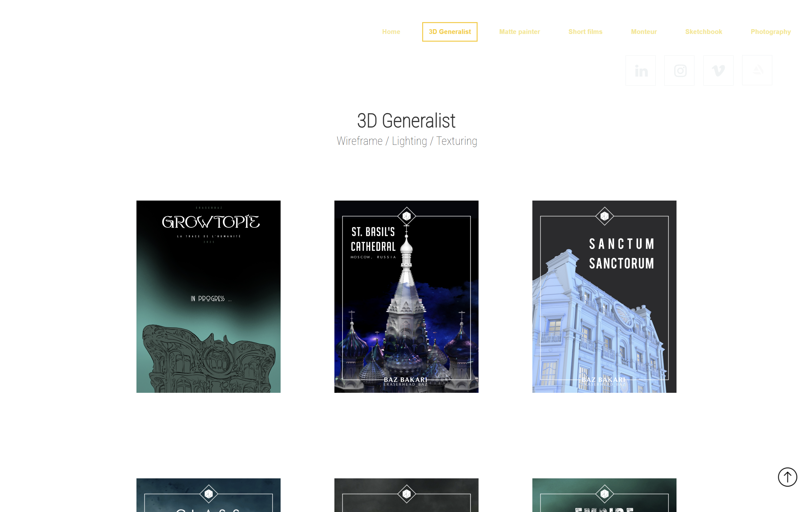
Task: Open the Monteur page
Action: pos(644,32)
